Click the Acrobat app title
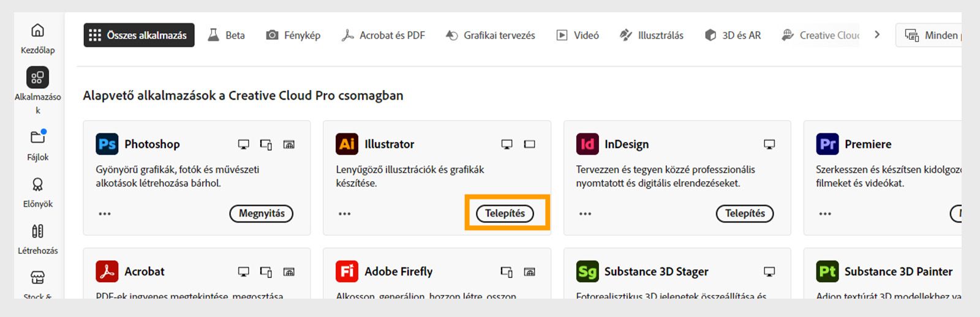The image size is (980, 317). [x=145, y=272]
